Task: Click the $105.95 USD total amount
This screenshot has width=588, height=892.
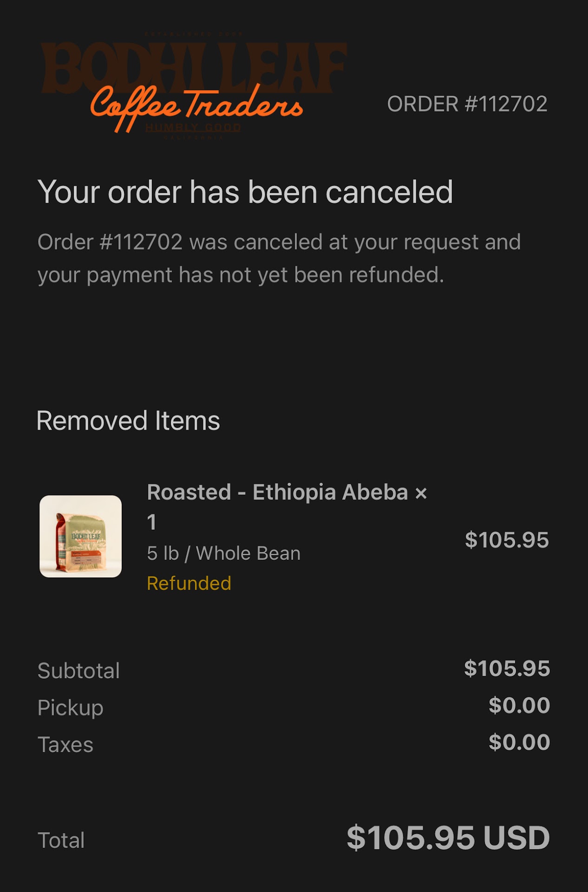Action: pos(448,838)
